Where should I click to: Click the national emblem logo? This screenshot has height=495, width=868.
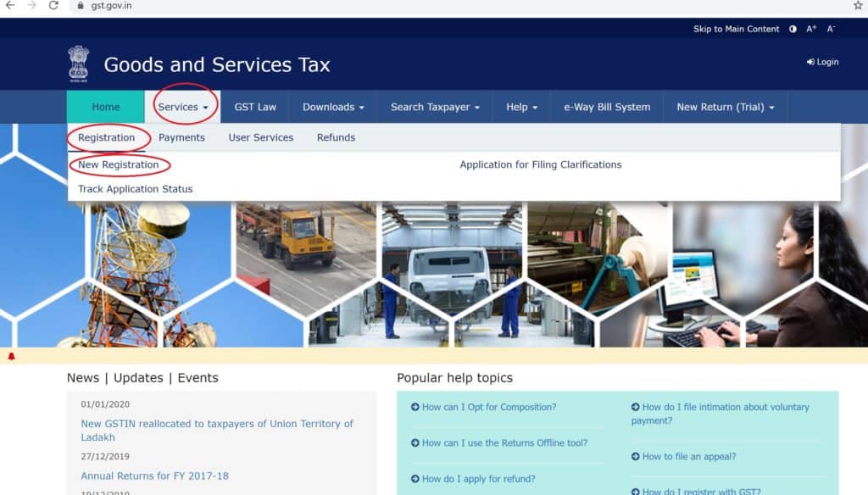pyautogui.click(x=79, y=64)
